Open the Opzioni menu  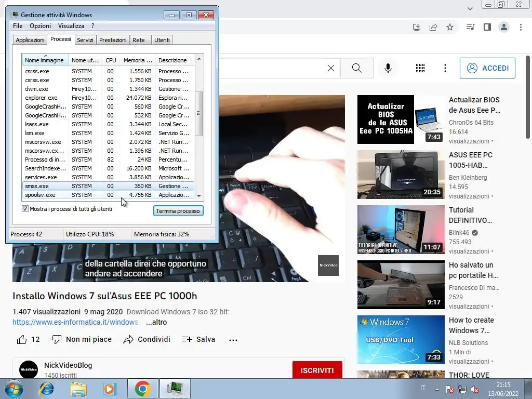[40, 26]
